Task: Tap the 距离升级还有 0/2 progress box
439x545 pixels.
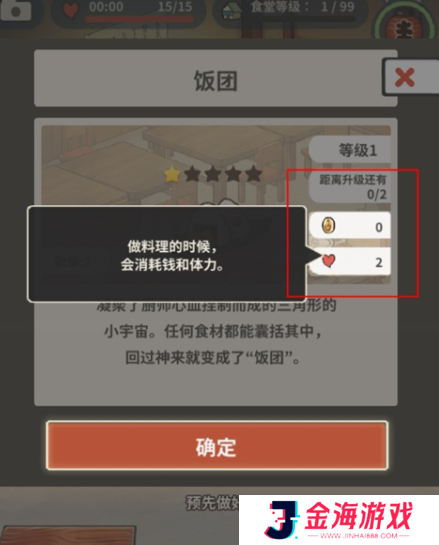Action: click(350, 187)
